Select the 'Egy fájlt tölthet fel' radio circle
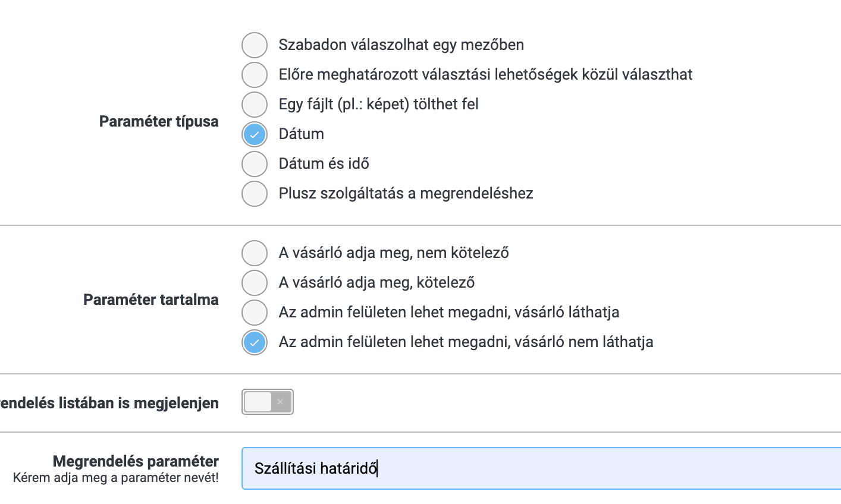 click(x=255, y=105)
